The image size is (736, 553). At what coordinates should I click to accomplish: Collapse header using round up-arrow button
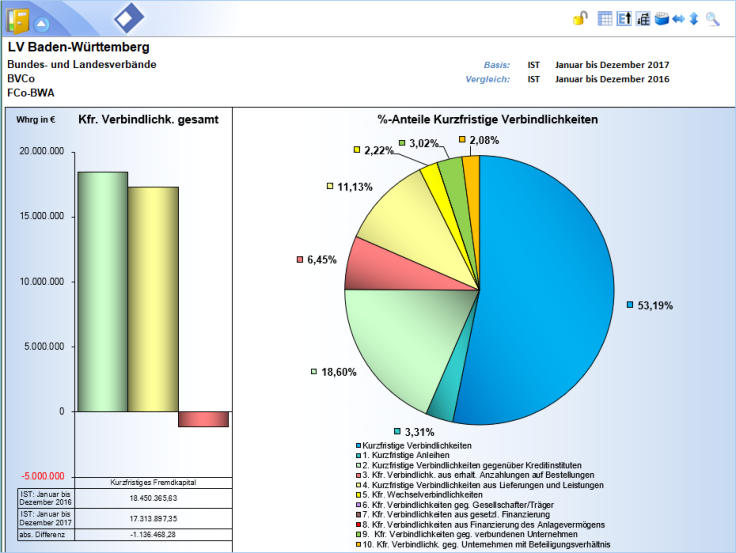coord(41,22)
